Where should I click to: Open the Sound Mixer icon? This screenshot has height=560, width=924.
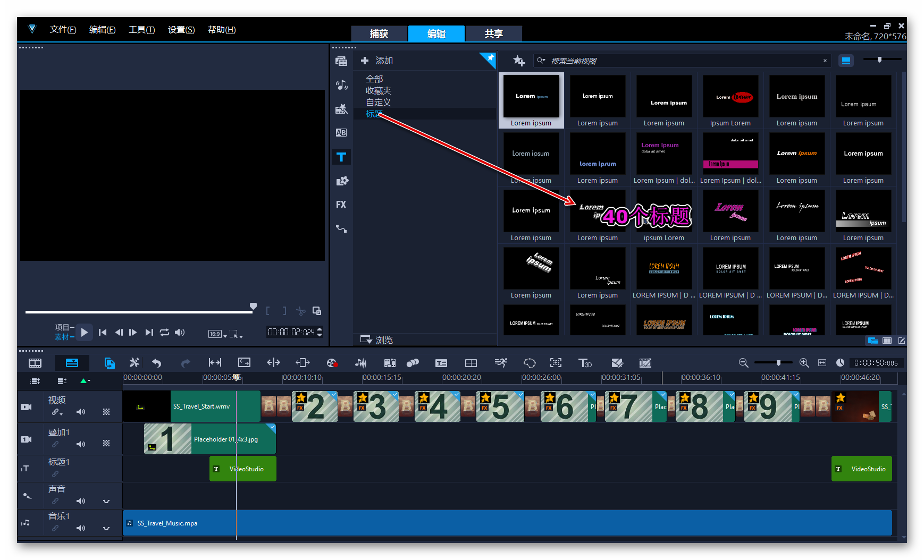point(361,363)
